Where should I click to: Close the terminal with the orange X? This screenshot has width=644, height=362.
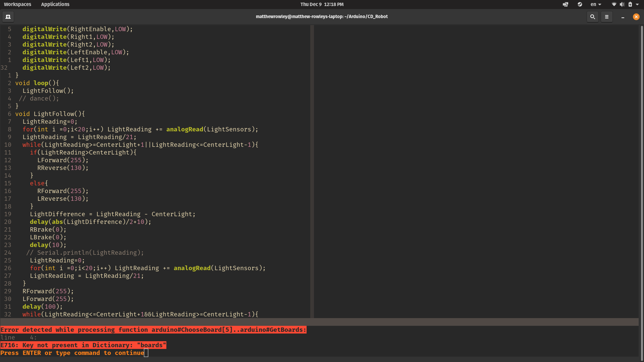[636, 17]
